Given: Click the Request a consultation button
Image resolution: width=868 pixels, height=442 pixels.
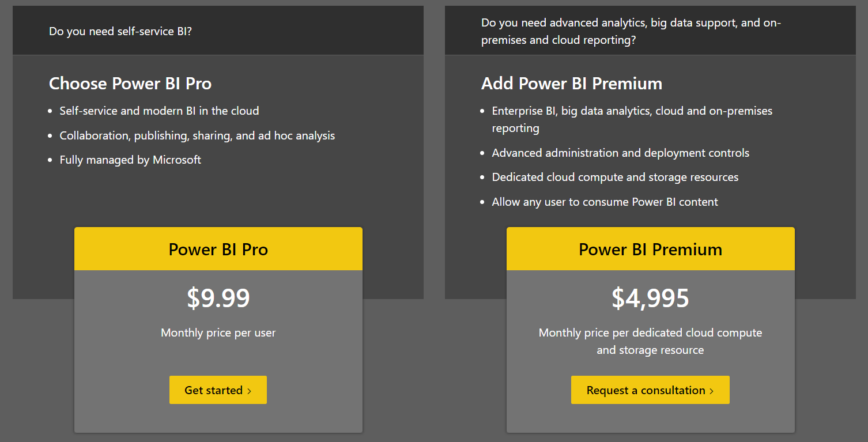Looking at the screenshot, I should (x=650, y=390).
